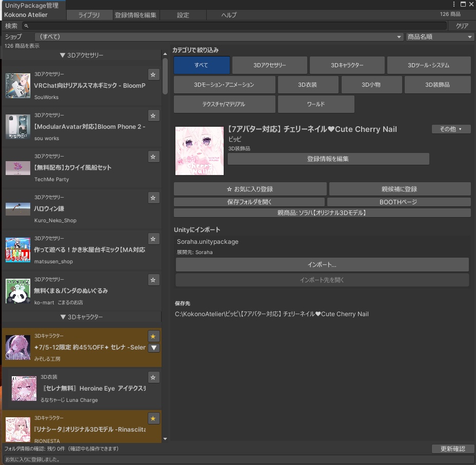Image resolution: width=476 pixels, height=465 pixels.
Task: Click 親商品: ソラハ button
Action: click(322, 212)
